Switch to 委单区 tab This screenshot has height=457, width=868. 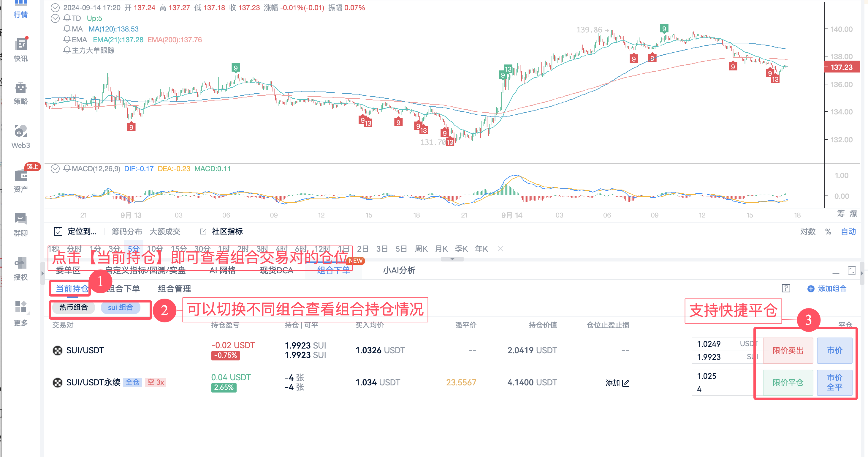point(68,270)
